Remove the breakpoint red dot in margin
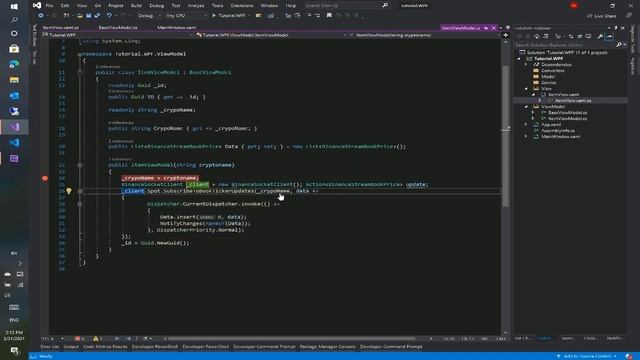The height and width of the screenshot is (360, 640). [45, 178]
